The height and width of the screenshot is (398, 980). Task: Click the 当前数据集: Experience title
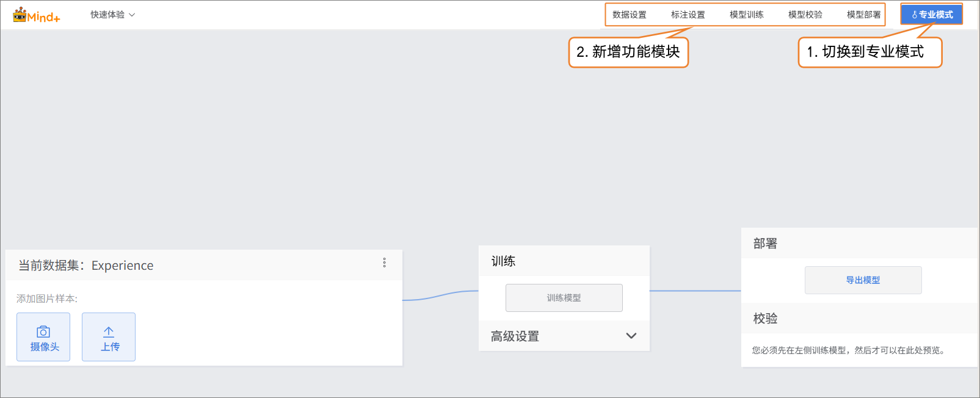click(x=86, y=266)
